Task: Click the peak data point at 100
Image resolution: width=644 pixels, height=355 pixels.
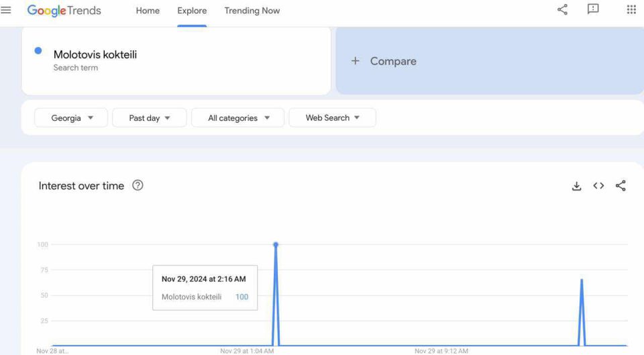Action: [276, 244]
